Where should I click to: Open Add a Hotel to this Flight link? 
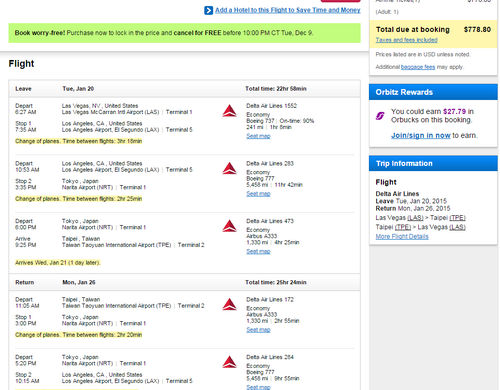click(x=288, y=10)
